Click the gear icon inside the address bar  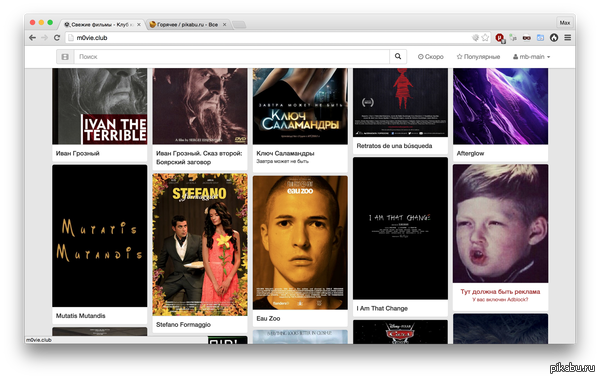click(x=475, y=38)
